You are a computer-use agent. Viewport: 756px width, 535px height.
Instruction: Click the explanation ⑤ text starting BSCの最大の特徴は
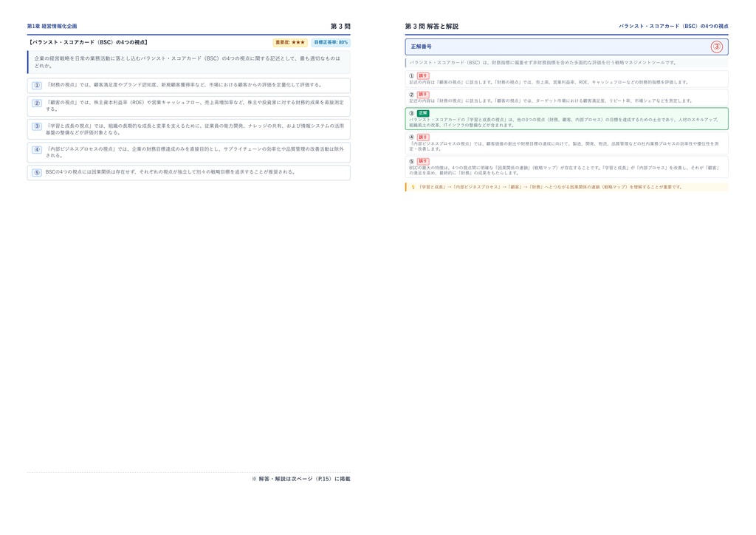tap(564, 170)
